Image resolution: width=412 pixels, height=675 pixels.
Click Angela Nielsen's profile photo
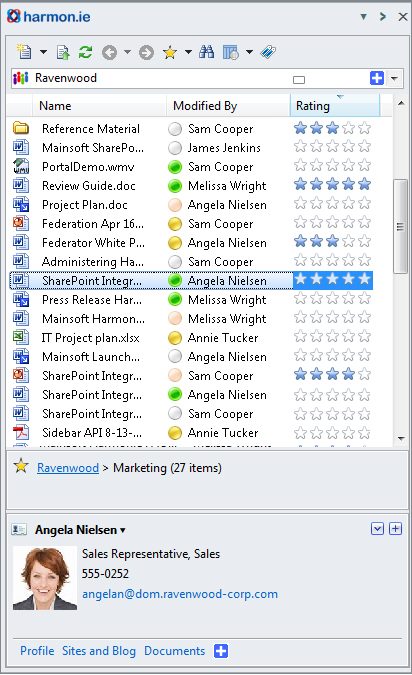[x=45, y=578]
